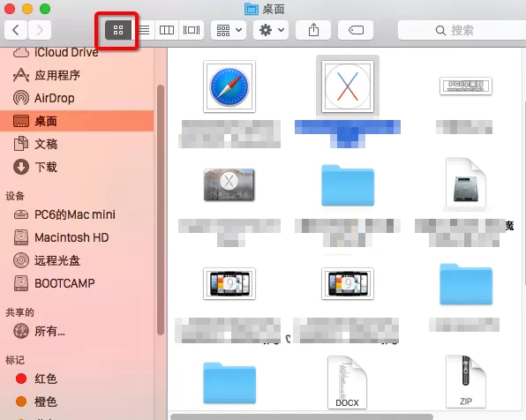
Task: Select the DOCX document file
Action: point(347,382)
